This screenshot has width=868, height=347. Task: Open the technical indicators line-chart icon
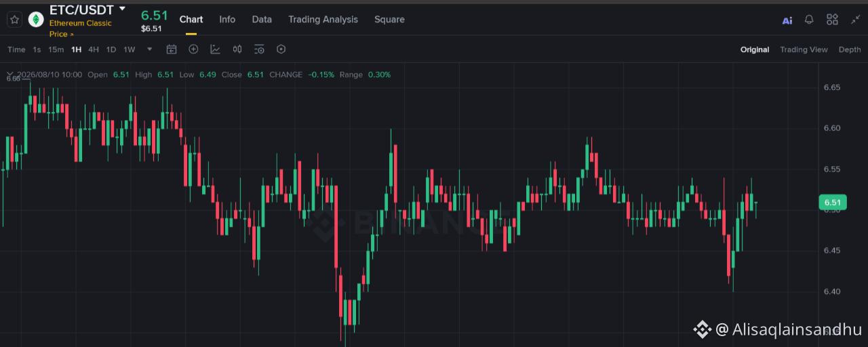click(x=215, y=49)
